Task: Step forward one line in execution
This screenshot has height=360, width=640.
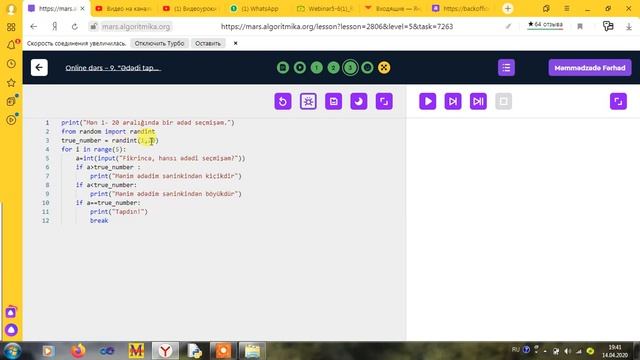Action: pyautogui.click(x=453, y=102)
